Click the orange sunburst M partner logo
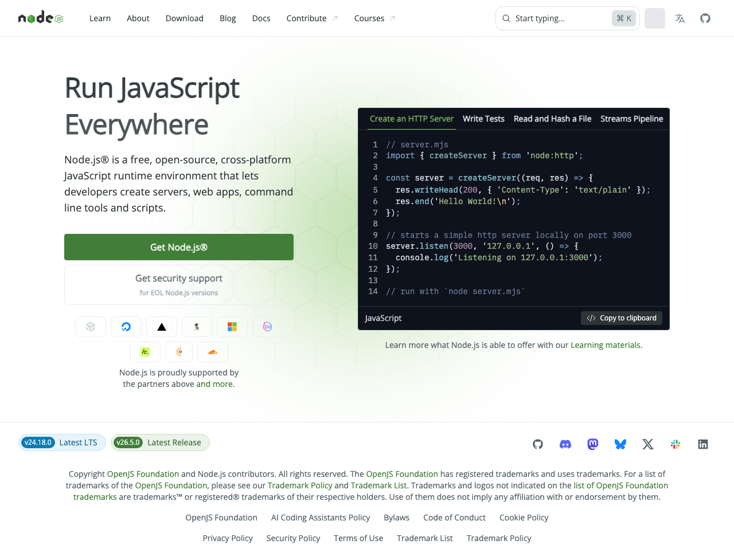Viewport: 734px width, 560px height. click(x=179, y=352)
